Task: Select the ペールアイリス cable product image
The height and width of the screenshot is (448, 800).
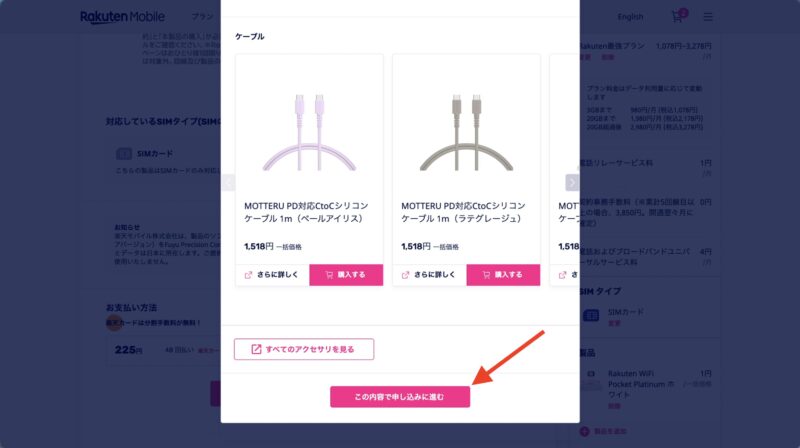Action: coord(309,132)
